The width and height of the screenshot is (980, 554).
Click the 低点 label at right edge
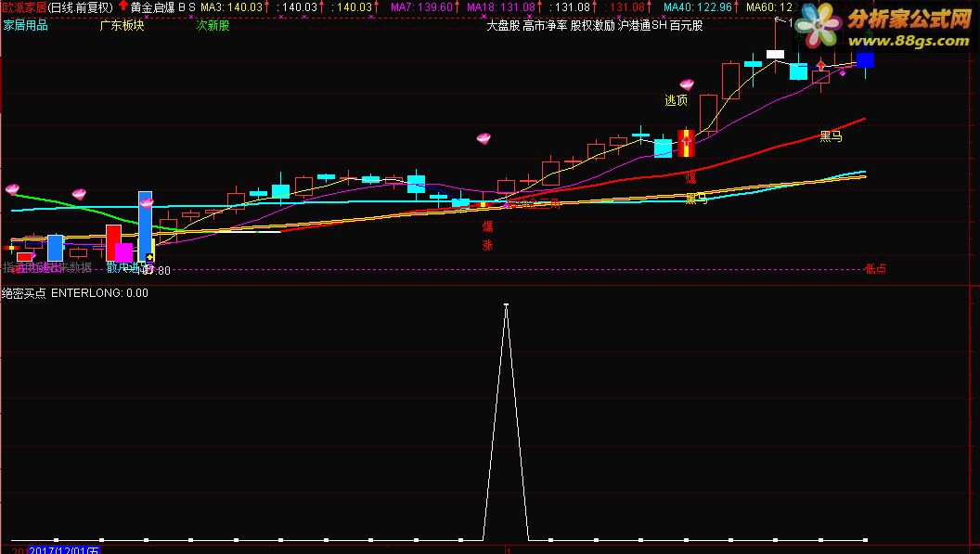[x=875, y=269]
